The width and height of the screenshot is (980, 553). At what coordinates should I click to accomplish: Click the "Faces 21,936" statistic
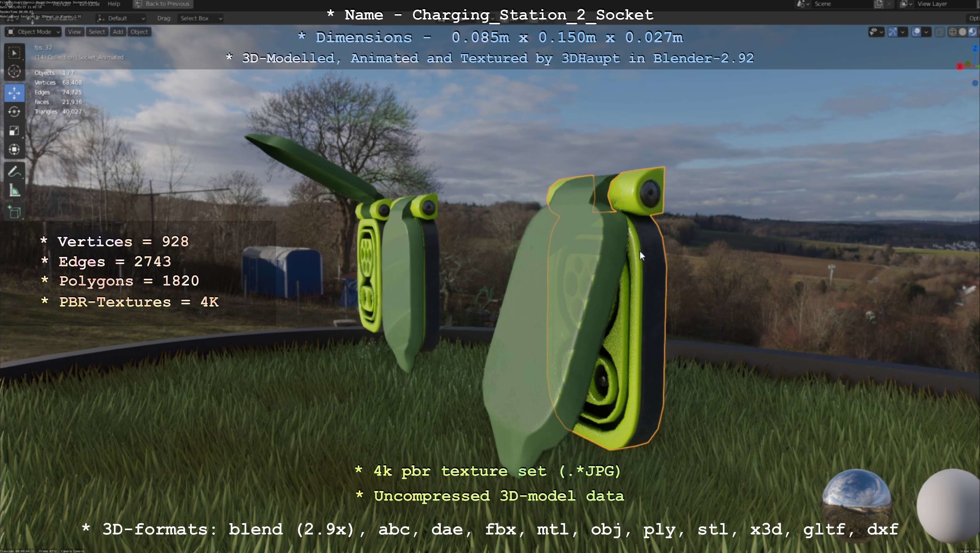58,102
